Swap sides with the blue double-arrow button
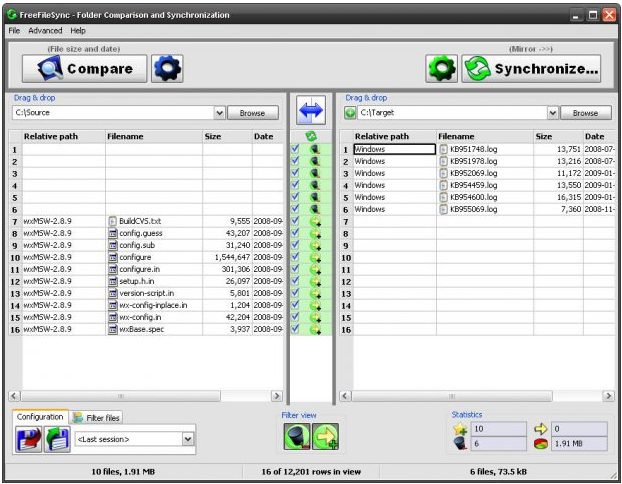The width and height of the screenshot is (622, 484). click(311, 110)
